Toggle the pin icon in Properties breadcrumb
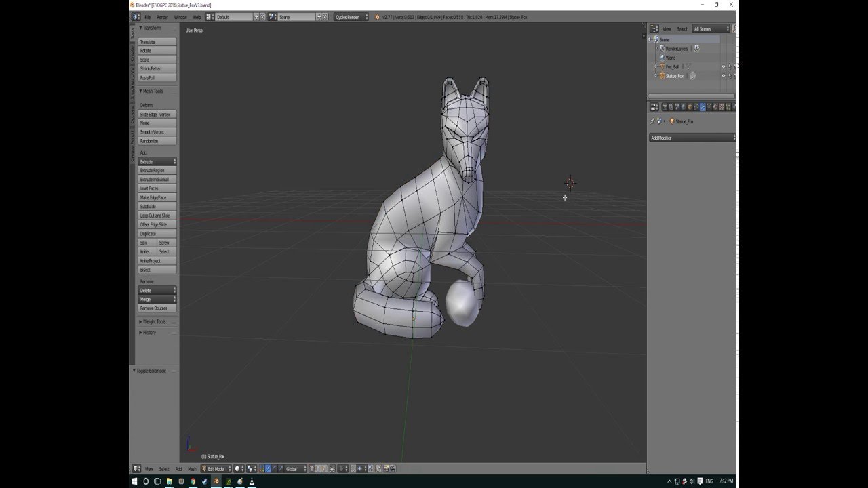 pyautogui.click(x=652, y=121)
